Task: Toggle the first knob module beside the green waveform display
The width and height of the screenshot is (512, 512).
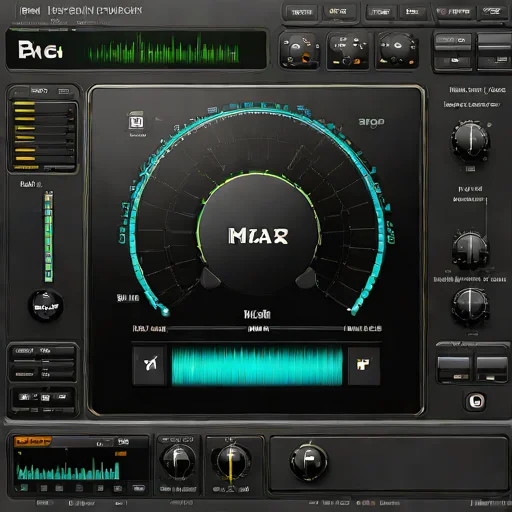Action: [299, 51]
